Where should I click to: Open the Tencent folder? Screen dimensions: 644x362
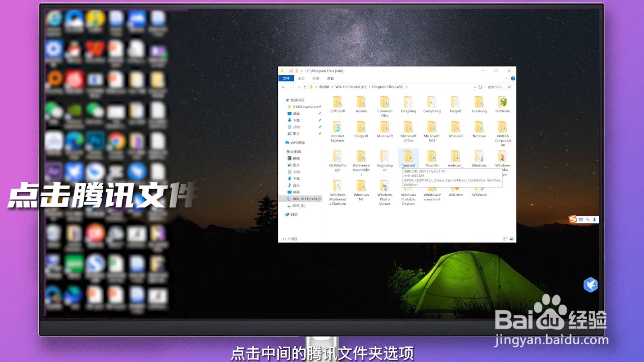tap(408, 158)
